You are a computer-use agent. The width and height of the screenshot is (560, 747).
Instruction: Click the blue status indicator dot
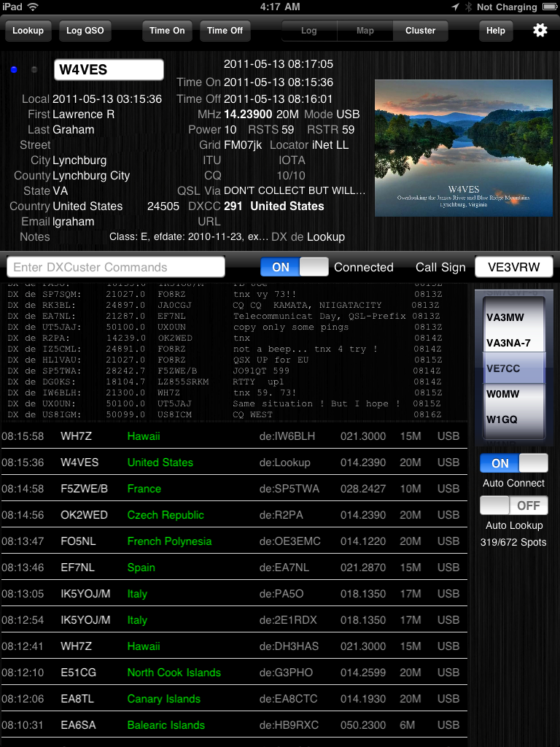[14, 70]
